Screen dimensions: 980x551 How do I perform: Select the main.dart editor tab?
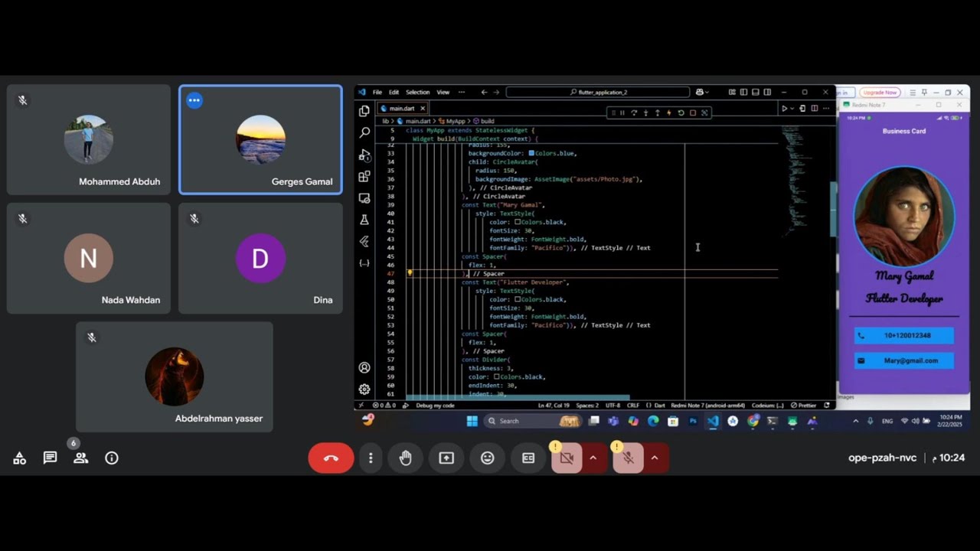[401, 109]
